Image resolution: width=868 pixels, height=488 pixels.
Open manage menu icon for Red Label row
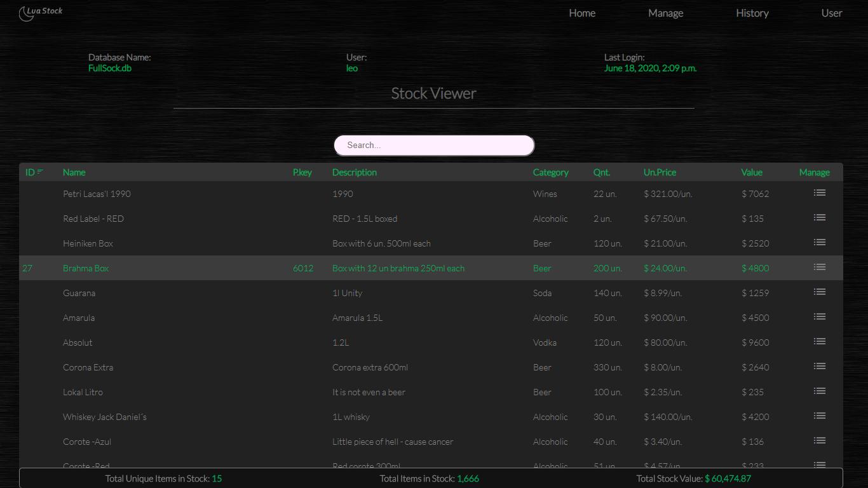point(819,218)
